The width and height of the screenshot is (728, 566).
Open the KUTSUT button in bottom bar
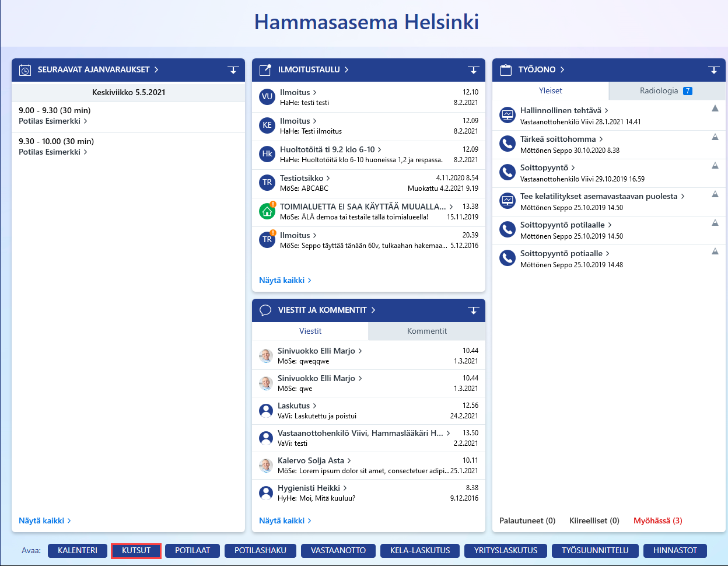click(136, 550)
